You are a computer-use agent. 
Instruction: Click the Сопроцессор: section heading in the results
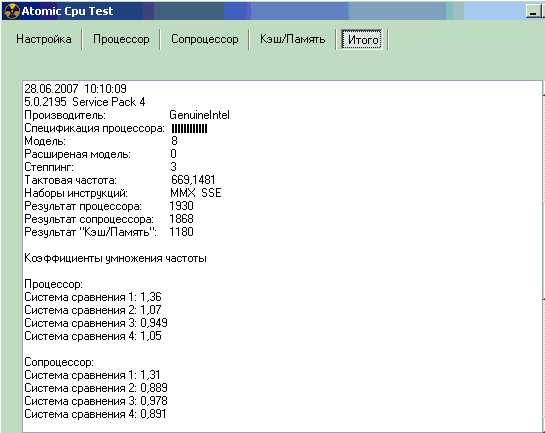coord(59,362)
